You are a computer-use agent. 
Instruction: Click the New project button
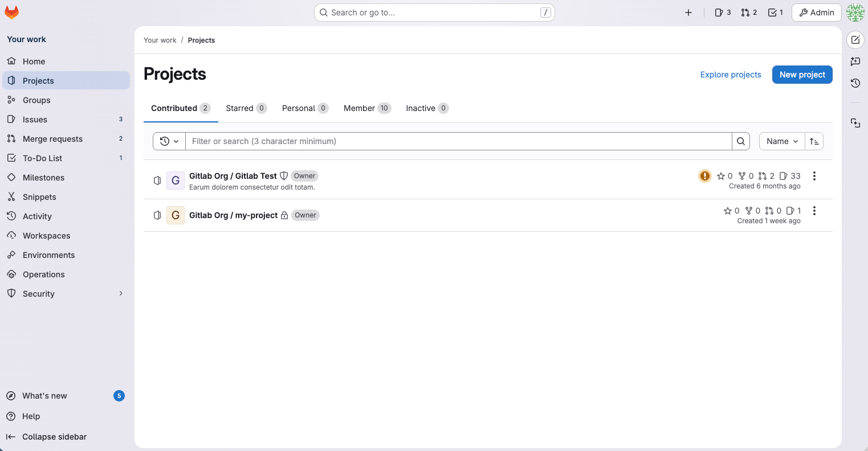802,75
